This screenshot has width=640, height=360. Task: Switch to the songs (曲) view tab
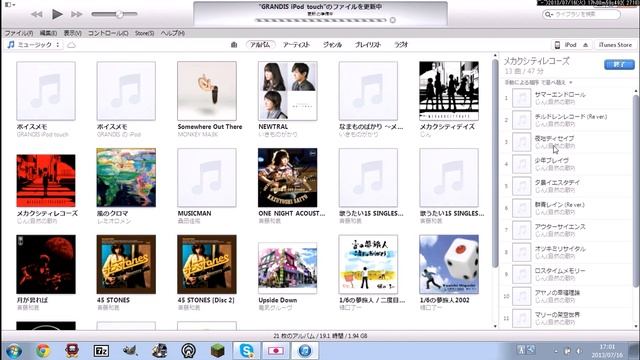pyautogui.click(x=234, y=44)
